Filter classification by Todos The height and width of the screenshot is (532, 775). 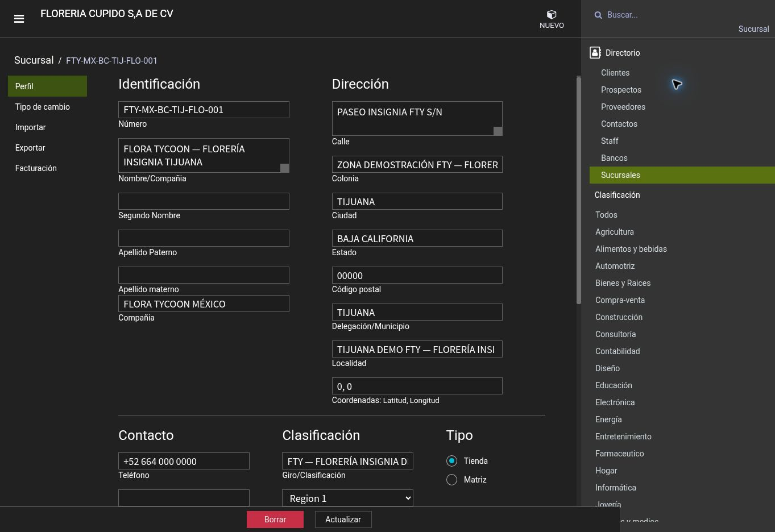606,215
